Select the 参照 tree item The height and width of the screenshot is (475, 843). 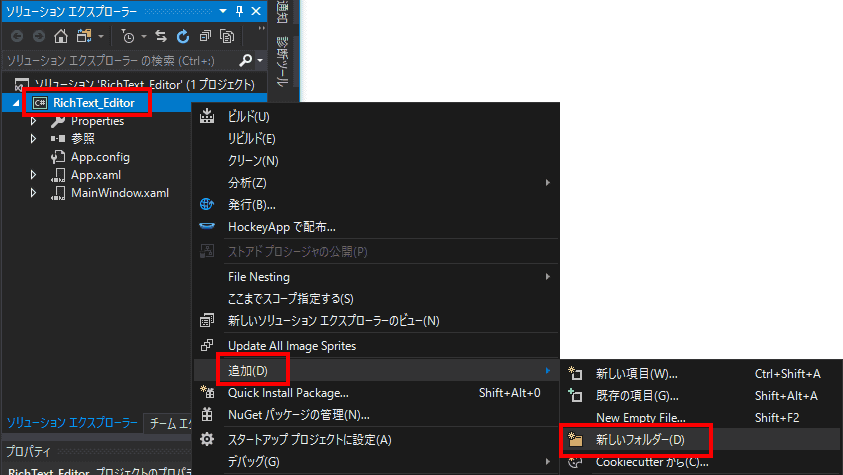[83, 139]
